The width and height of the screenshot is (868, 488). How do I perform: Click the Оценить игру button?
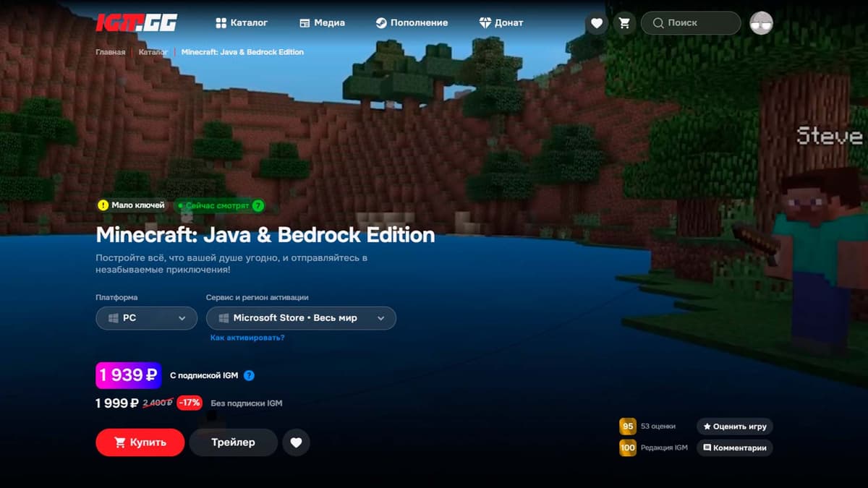click(x=734, y=427)
